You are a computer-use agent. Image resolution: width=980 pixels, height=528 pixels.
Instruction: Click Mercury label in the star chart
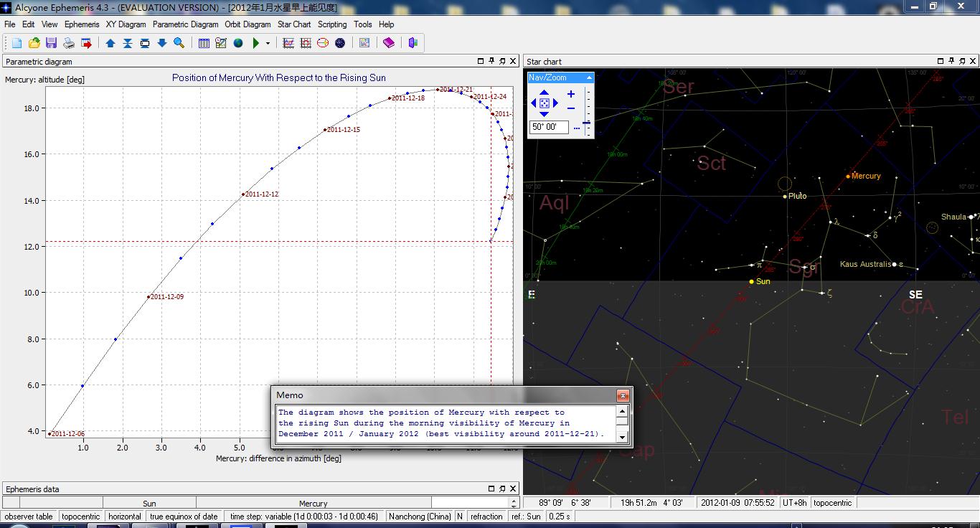[865, 176]
